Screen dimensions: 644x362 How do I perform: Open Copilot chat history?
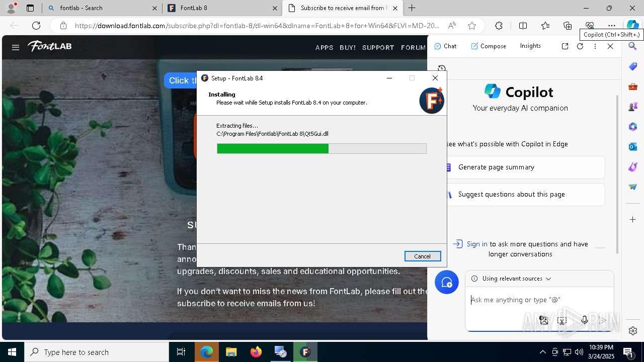[x=442, y=69]
